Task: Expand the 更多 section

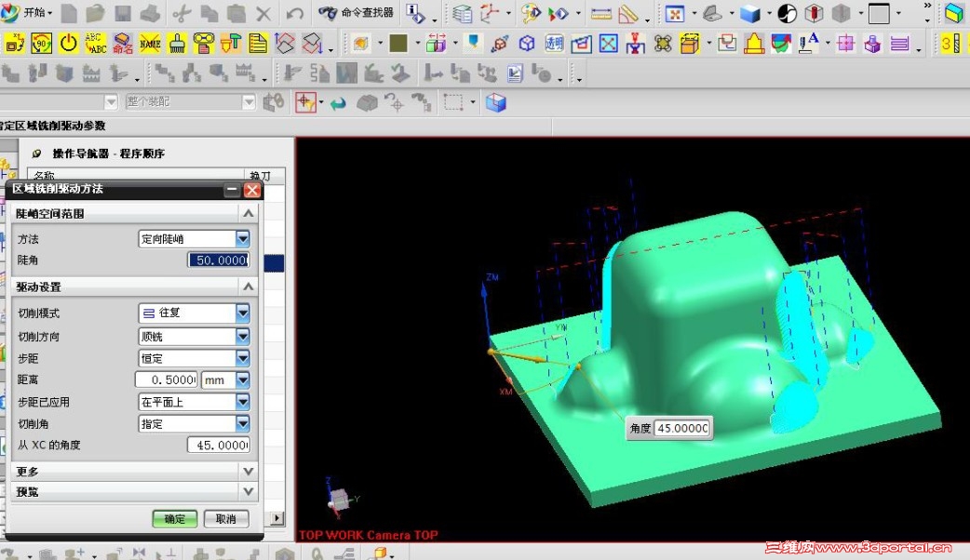Action: 248,472
